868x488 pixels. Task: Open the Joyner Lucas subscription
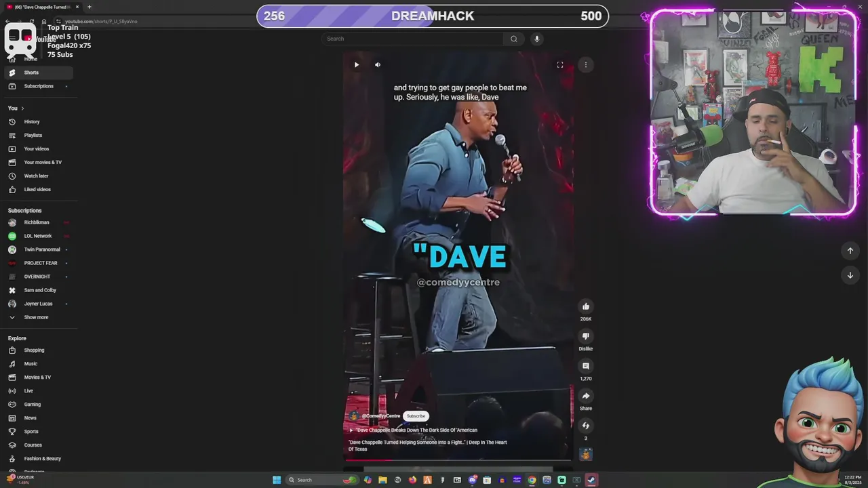pyautogui.click(x=38, y=304)
